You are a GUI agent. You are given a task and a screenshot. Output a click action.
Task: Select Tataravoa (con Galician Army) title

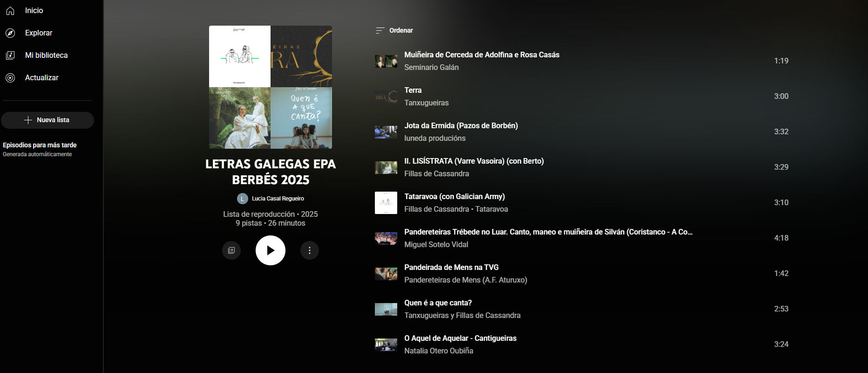tap(454, 197)
